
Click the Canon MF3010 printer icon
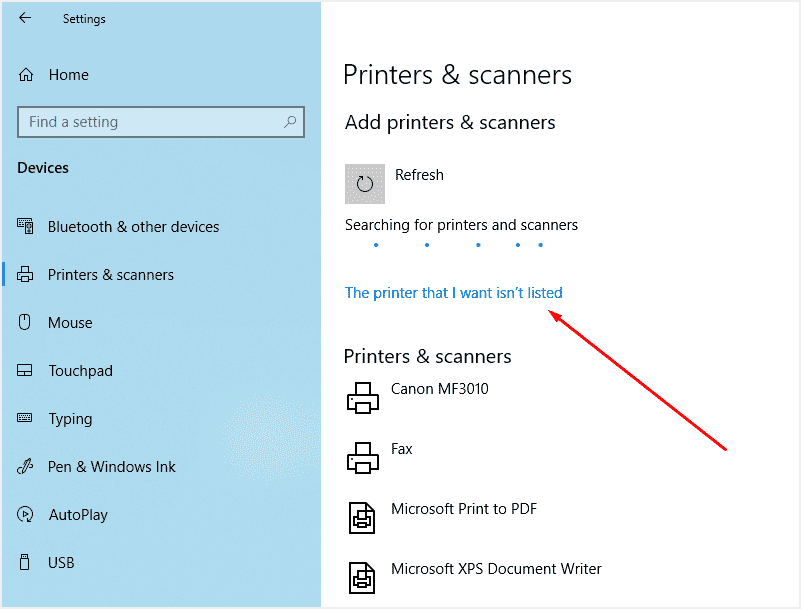363,397
